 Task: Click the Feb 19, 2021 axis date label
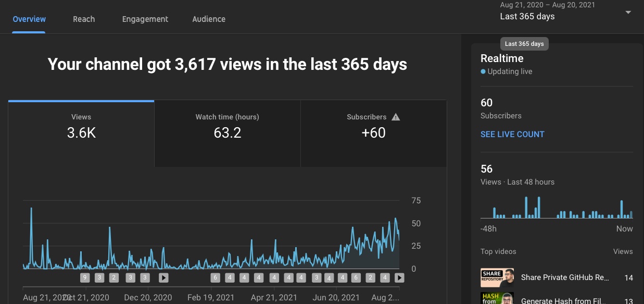(211, 297)
